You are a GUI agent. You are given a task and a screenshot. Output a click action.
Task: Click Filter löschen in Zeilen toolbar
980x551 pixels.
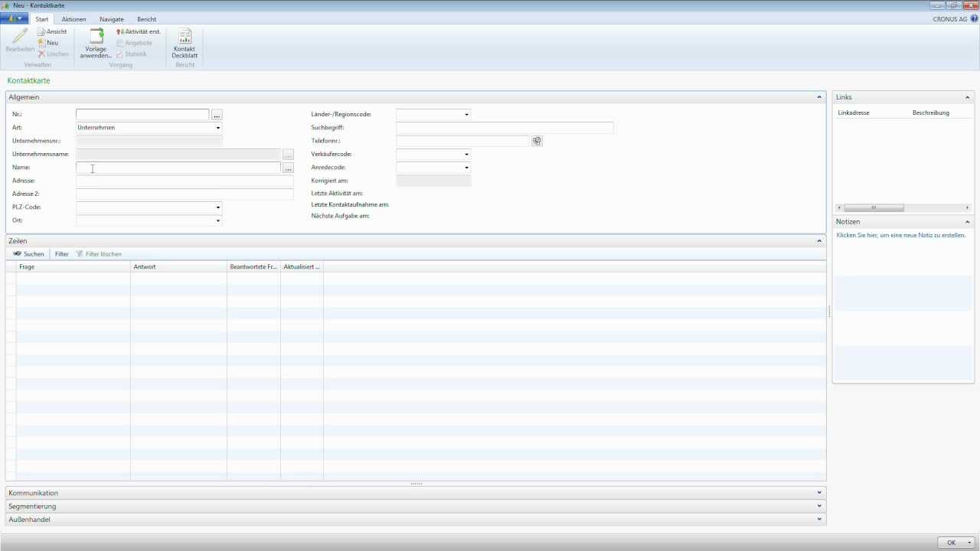click(x=99, y=254)
